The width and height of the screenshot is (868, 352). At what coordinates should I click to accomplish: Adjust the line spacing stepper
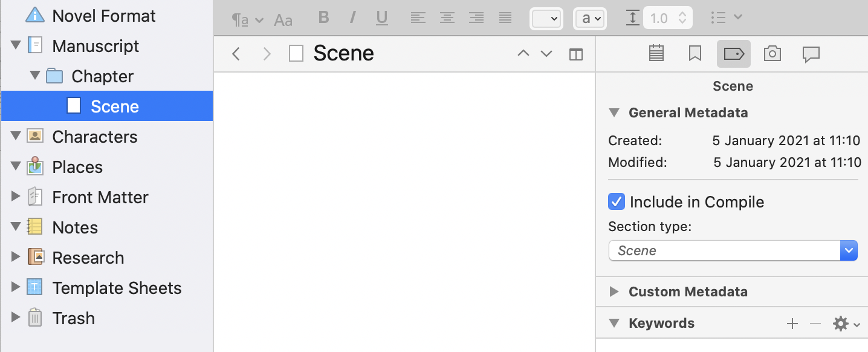point(682,18)
